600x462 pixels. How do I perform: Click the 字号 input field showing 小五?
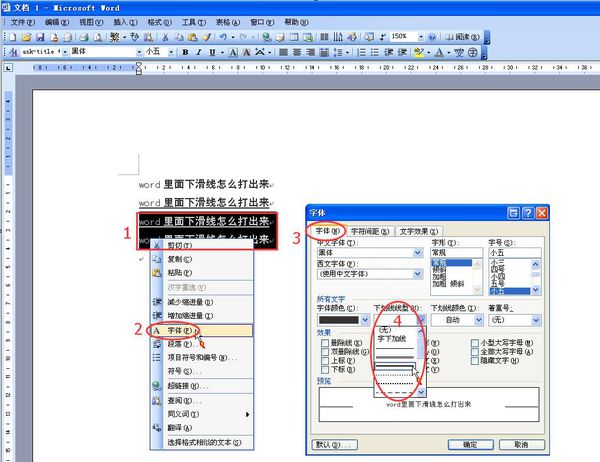pos(515,253)
